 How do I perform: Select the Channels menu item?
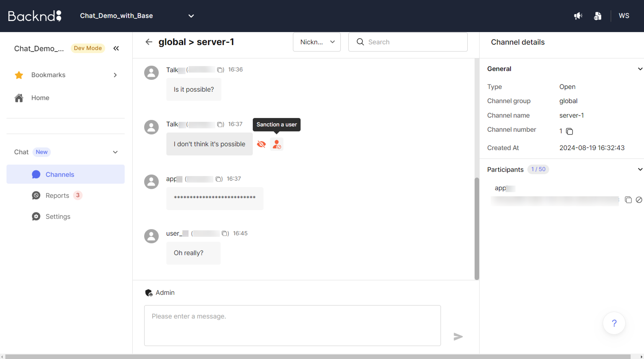click(65, 174)
